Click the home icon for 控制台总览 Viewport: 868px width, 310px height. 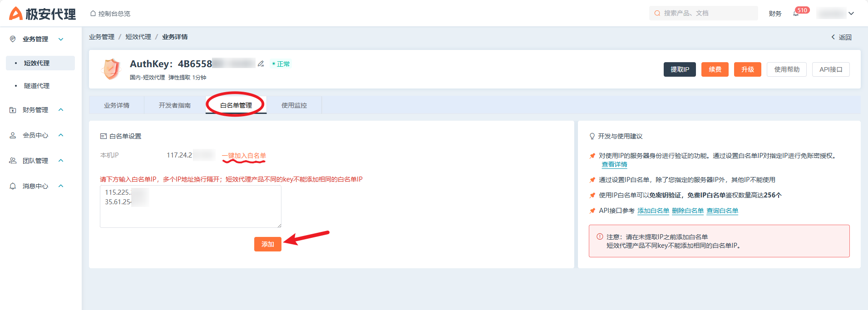(93, 14)
